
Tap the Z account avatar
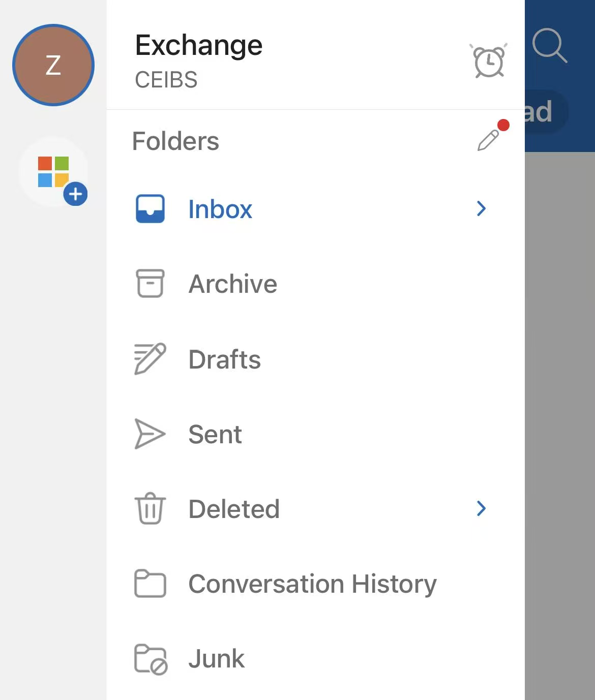(x=53, y=65)
